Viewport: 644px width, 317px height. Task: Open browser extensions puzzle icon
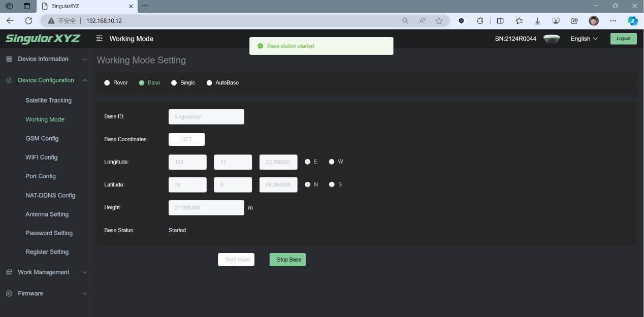tap(480, 21)
